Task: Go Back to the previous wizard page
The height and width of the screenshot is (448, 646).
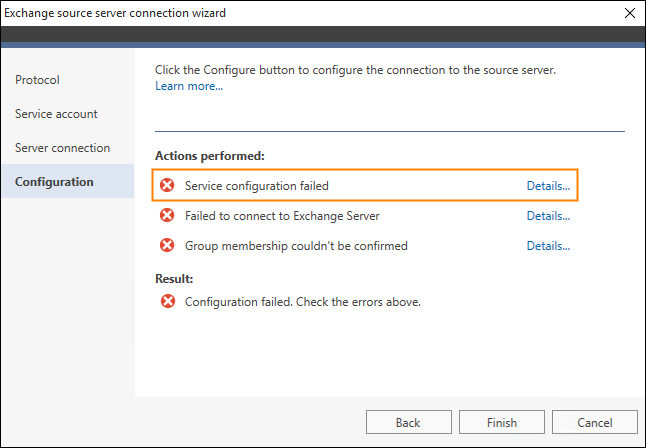Action: [408, 422]
